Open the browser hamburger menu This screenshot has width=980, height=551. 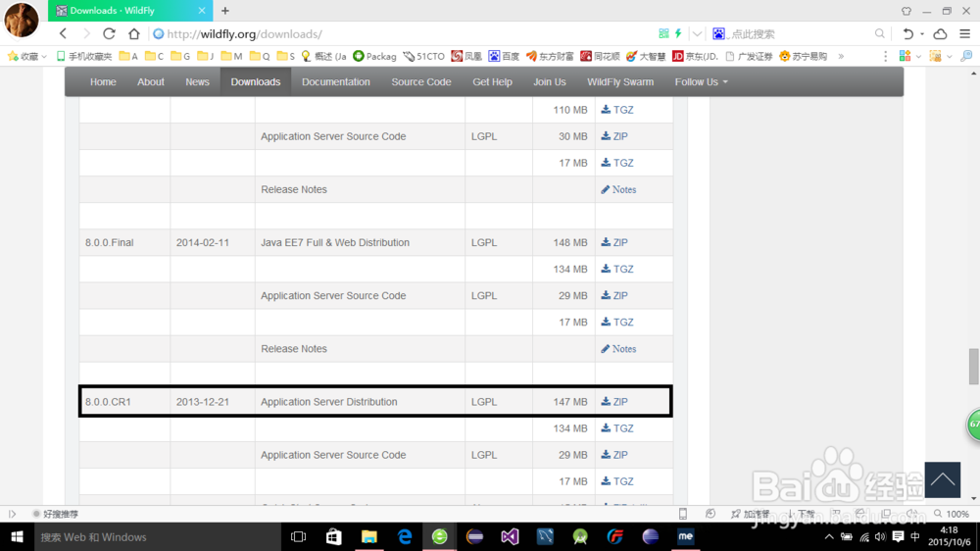(x=965, y=33)
